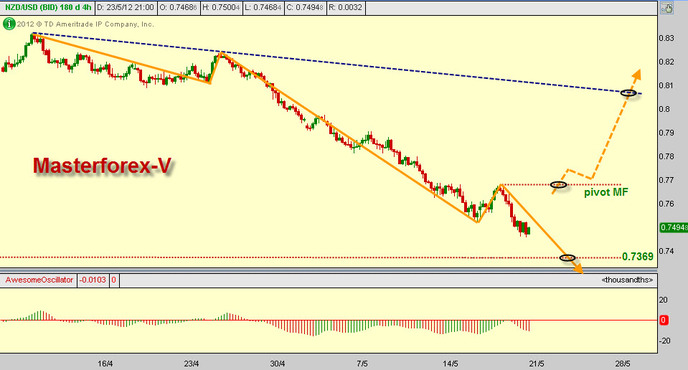
Task: Click the red zero marker on oscillator axis
Action: point(664,320)
